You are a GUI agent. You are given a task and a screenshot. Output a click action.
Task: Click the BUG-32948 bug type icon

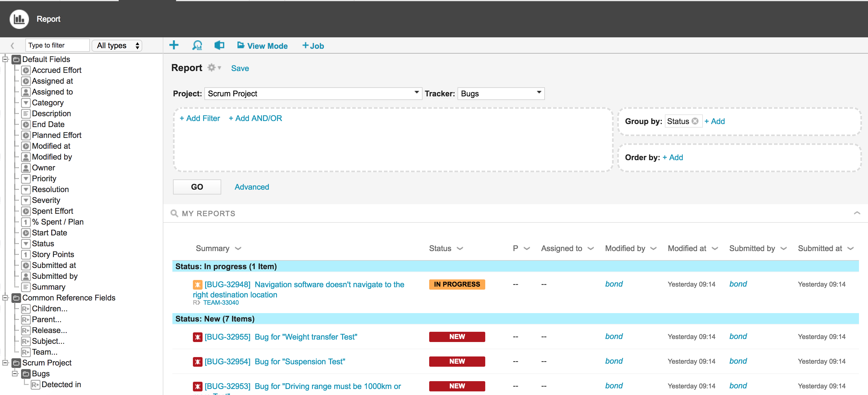197,285
